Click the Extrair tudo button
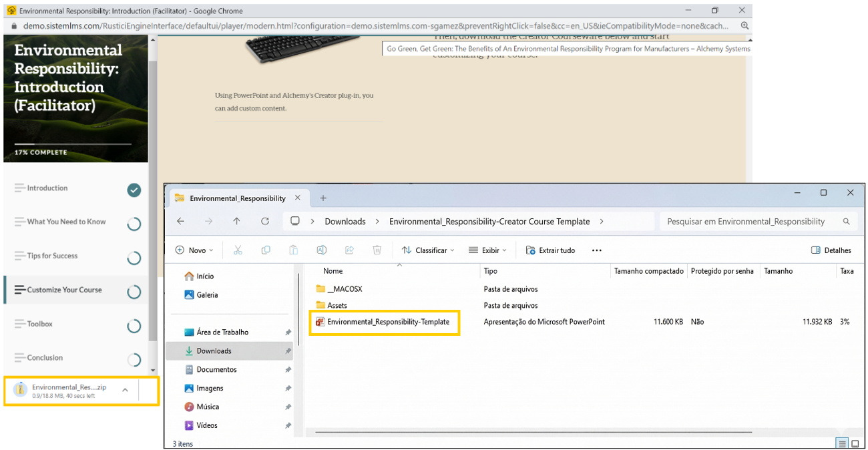The height and width of the screenshot is (450, 868). 550,250
